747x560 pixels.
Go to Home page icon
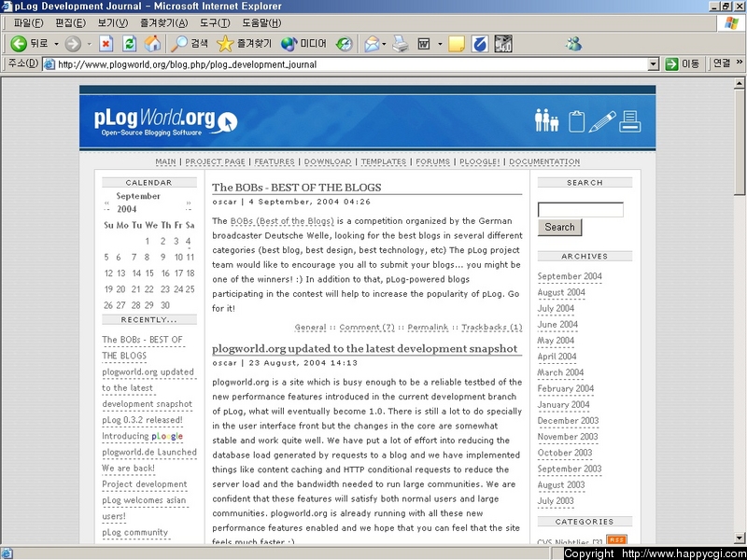(x=152, y=44)
